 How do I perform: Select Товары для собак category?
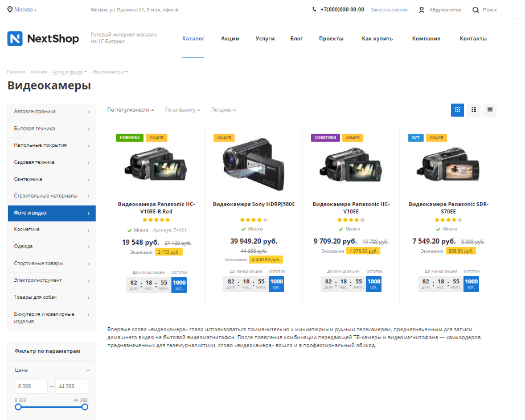point(52,298)
